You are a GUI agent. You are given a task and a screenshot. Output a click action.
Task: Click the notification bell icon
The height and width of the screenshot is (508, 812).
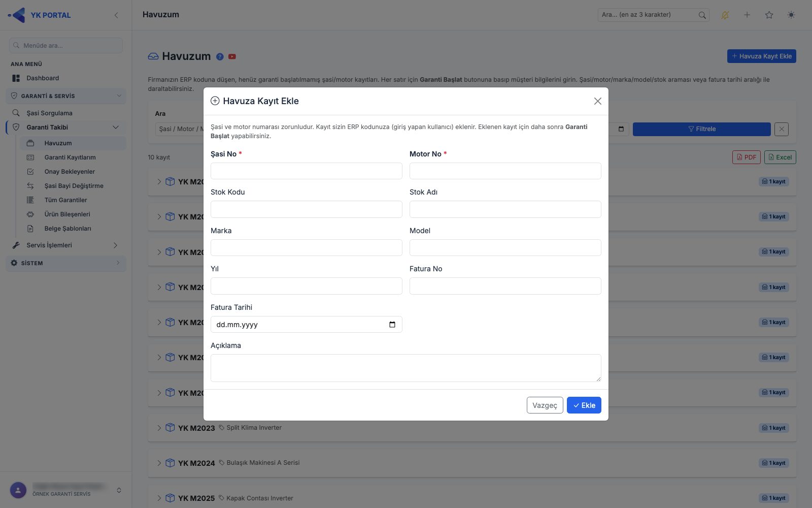725,15
